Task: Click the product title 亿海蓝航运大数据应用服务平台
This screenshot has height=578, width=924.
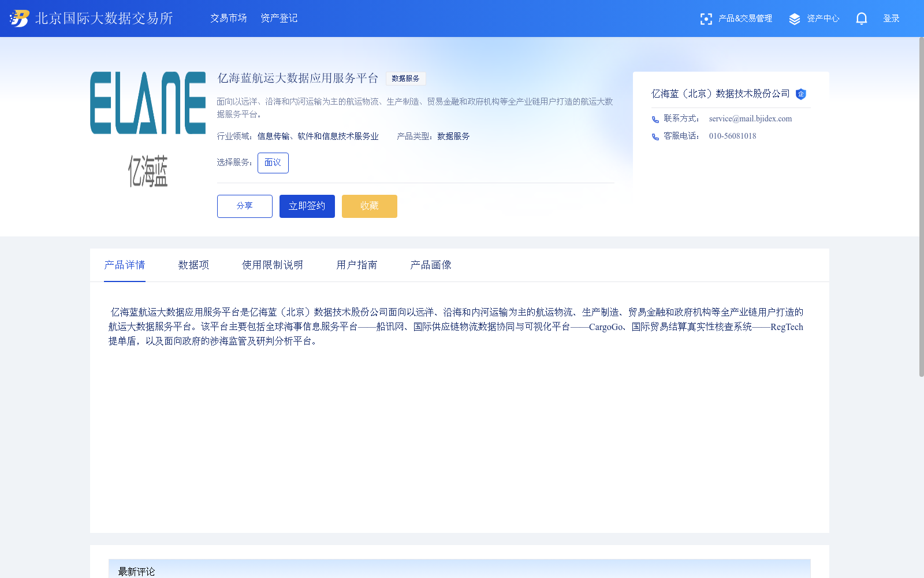Action: click(x=298, y=79)
